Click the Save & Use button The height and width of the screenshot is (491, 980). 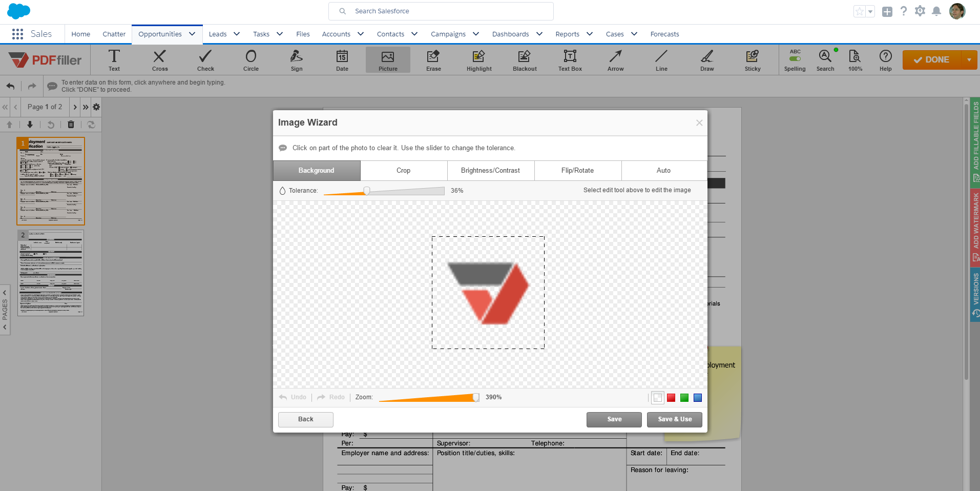[675, 419]
